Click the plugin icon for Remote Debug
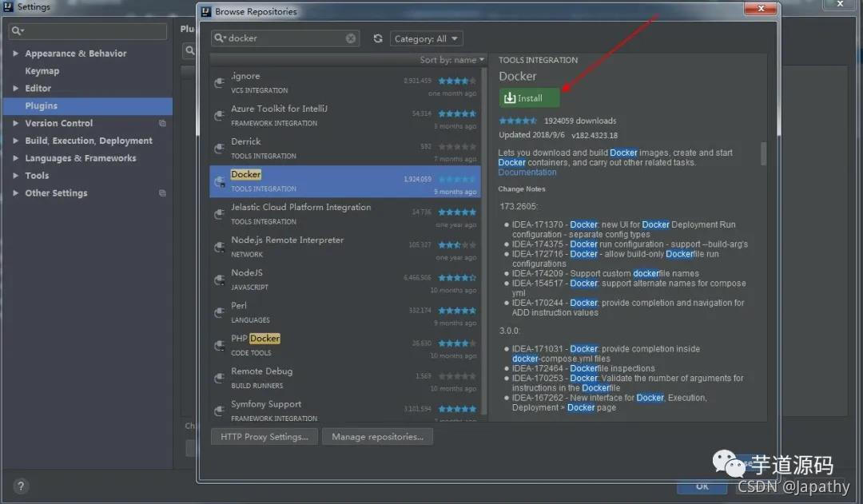The width and height of the screenshot is (863, 504). 219,378
